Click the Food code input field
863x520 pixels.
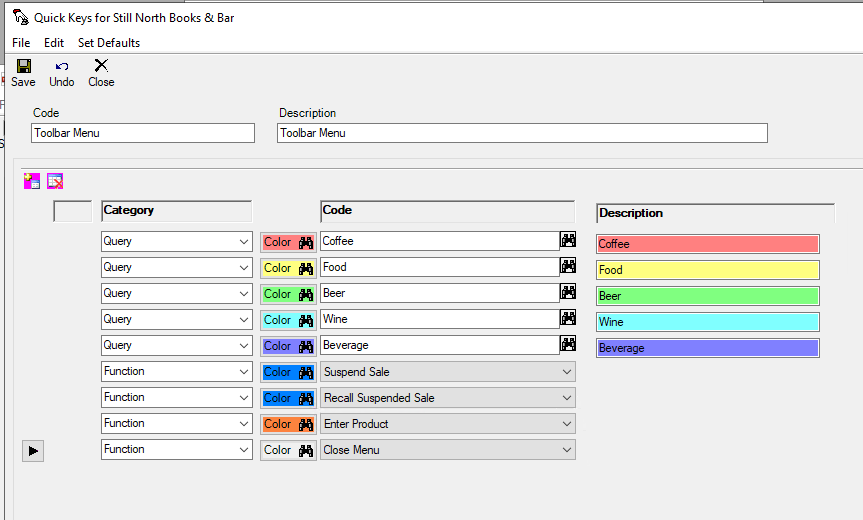(440, 267)
